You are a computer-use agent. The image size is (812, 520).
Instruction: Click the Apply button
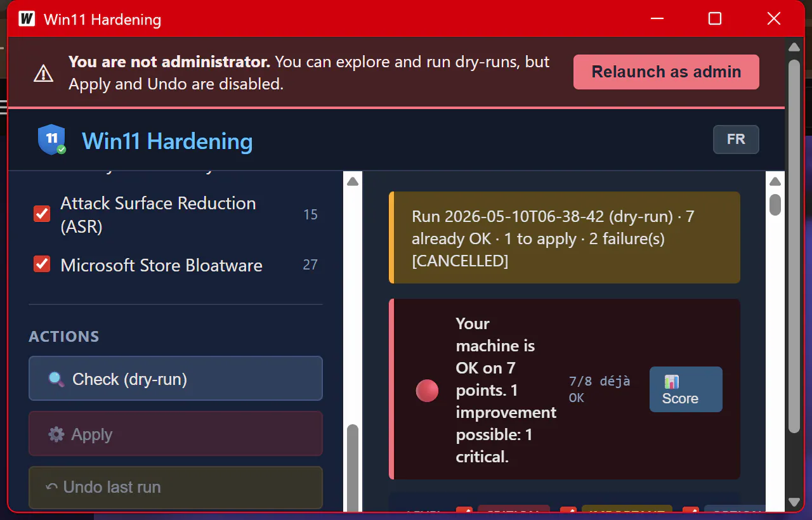[176, 434]
